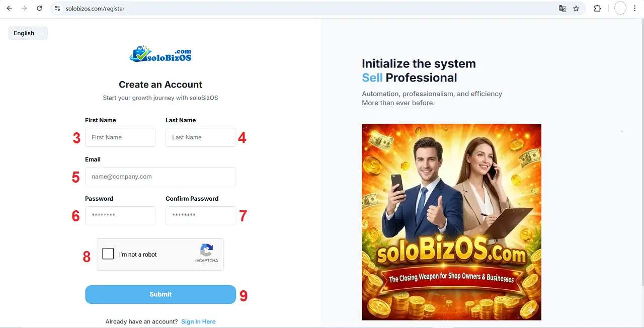Viewport: 644px width, 328px height.
Task: Click the "Last Name" field label
Action: (181, 120)
